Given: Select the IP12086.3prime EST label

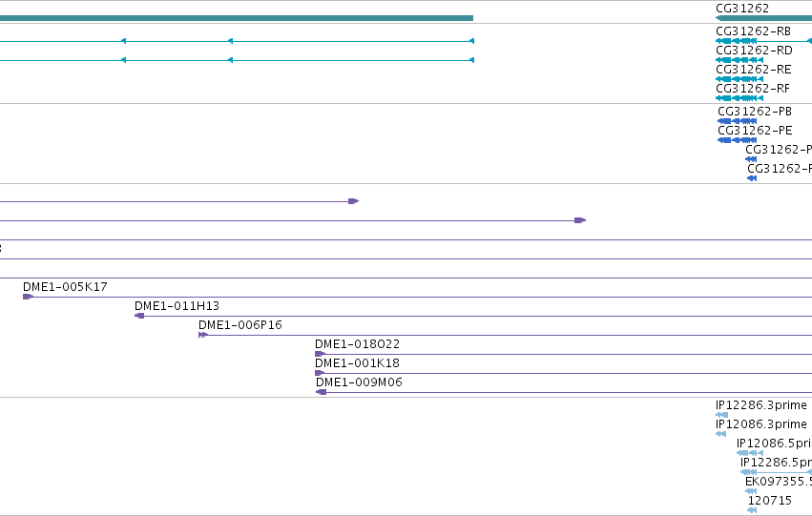Looking at the screenshot, I should [x=761, y=424].
